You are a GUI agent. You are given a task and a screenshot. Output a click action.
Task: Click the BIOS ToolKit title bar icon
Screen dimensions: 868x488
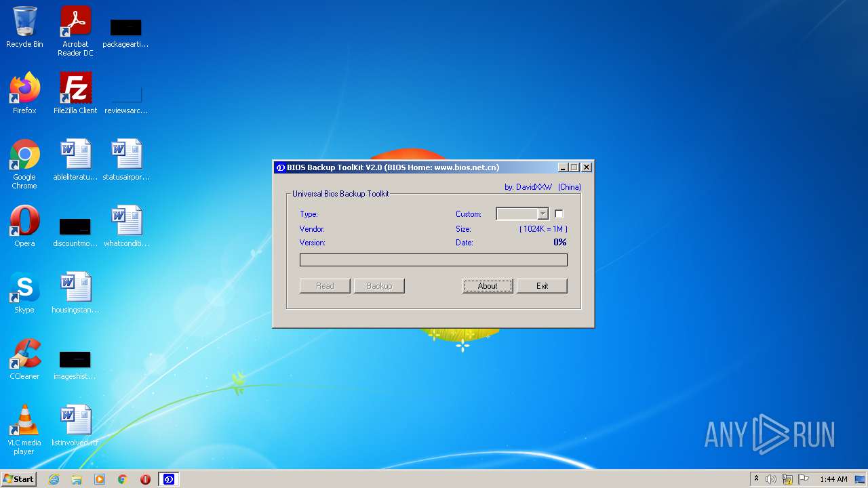tap(280, 167)
